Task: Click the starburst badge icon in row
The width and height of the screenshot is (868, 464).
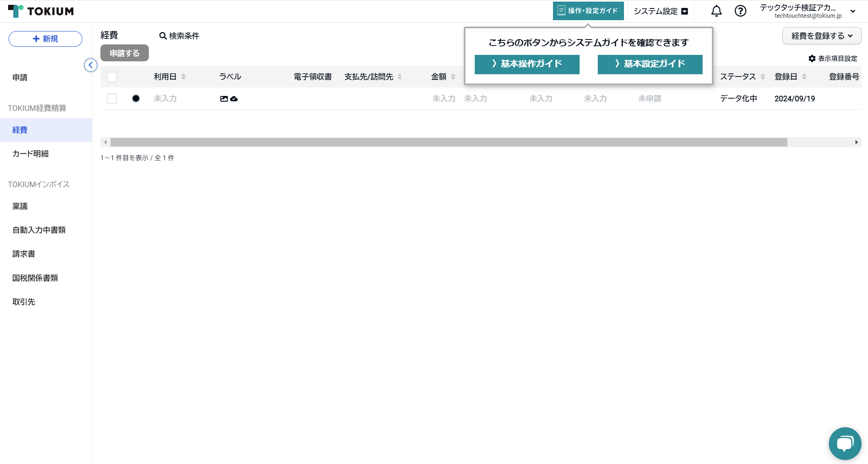Action: click(136, 98)
